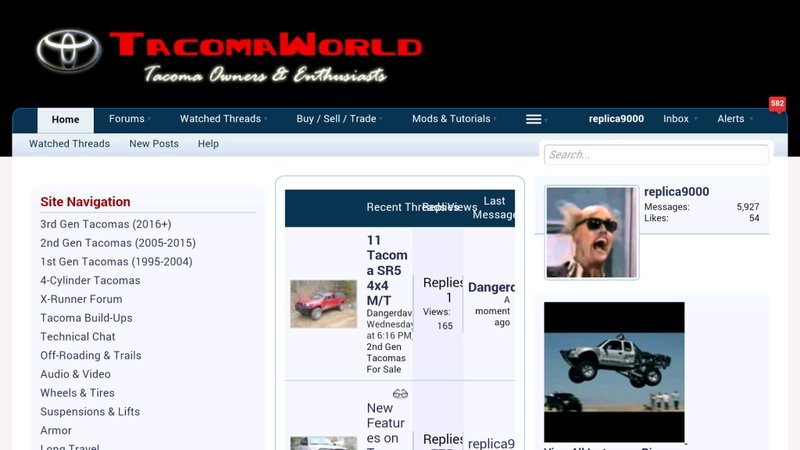Open the Armor section link
The height and width of the screenshot is (450, 800).
tap(56, 430)
